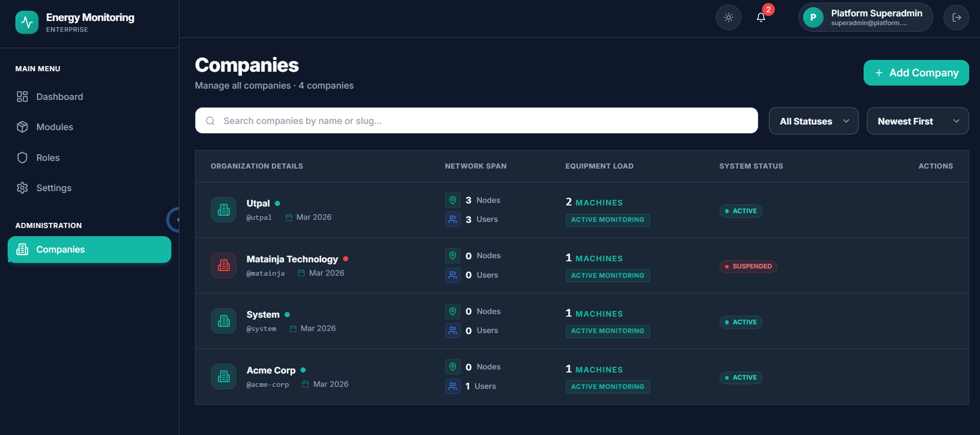
Task: Collapse the sidebar with chevron handle
Action: [x=174, y=220]
